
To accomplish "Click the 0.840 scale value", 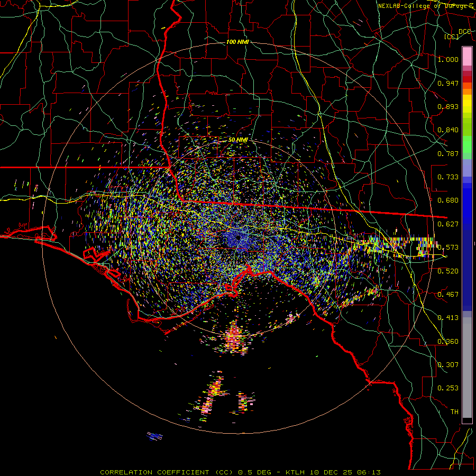I will click(448, 130).
